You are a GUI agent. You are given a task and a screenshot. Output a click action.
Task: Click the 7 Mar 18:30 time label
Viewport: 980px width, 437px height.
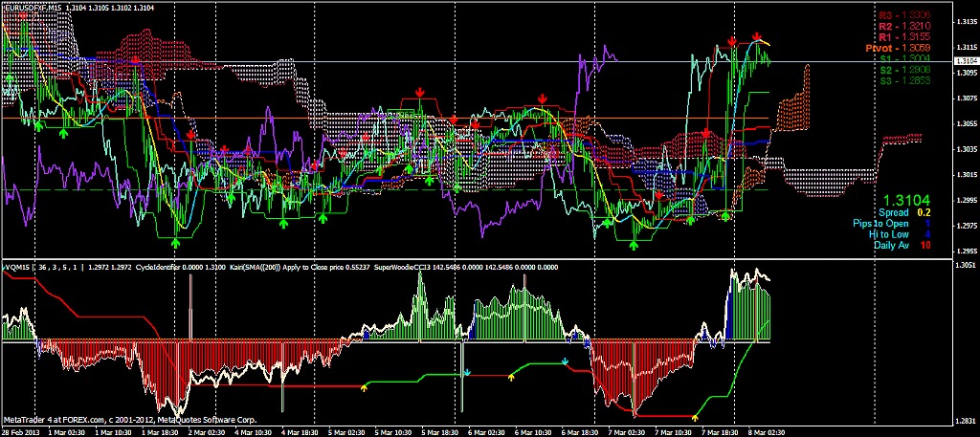[719, 431]
